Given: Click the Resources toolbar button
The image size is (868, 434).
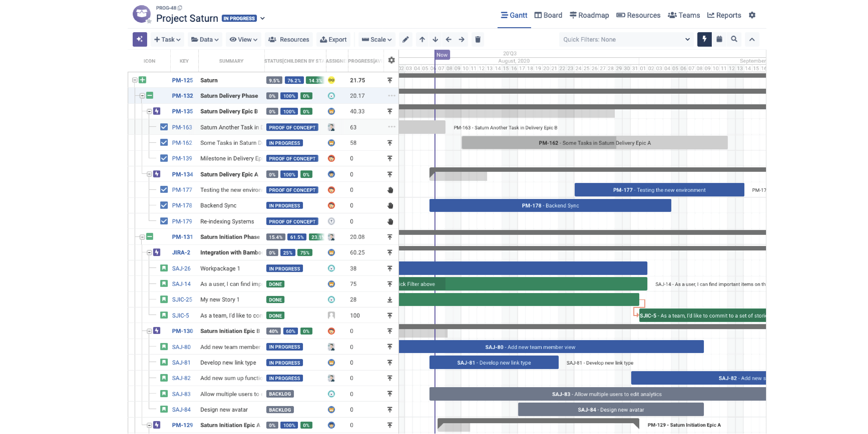Looking at the screenshot, I should 288,39.
